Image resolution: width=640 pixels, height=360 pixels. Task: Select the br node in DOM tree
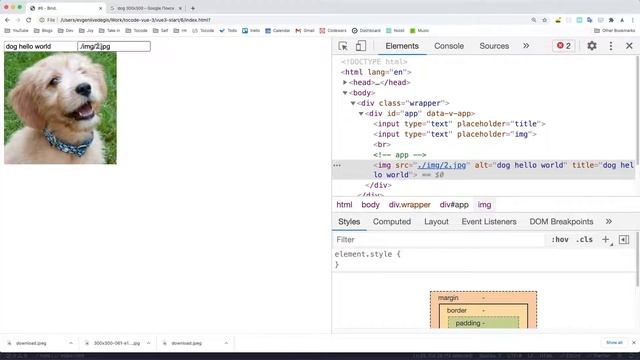click(382, 144)
